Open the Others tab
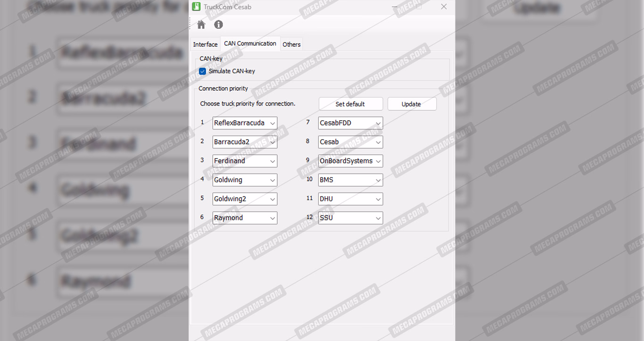 pyautogui.click(x=291, y=44)
